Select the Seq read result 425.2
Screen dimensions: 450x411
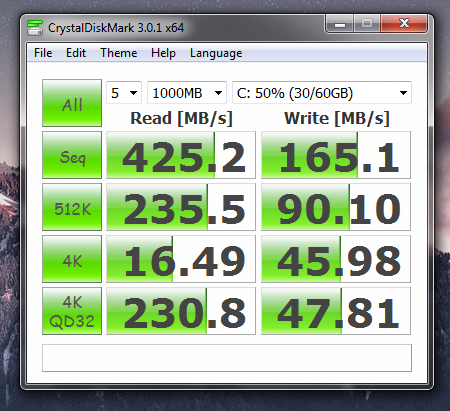point(181,155)
